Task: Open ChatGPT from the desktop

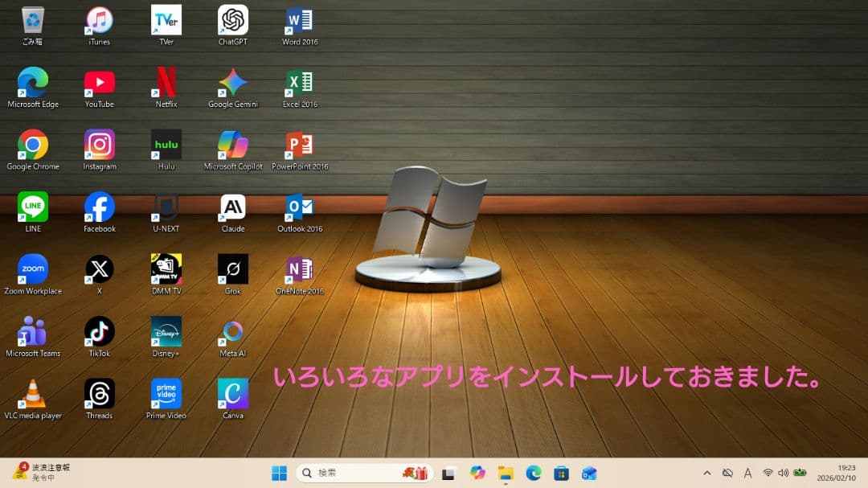Action: pos(232,18)
